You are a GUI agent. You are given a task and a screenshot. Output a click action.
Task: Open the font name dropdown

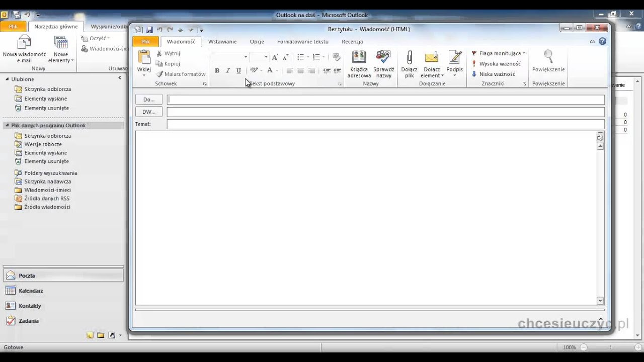pos(246,57)
